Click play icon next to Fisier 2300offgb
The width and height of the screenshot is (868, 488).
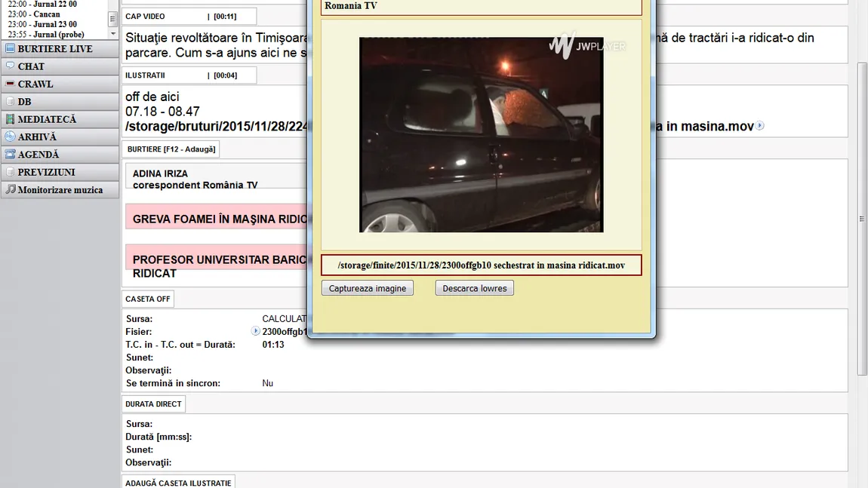[255, 331]
